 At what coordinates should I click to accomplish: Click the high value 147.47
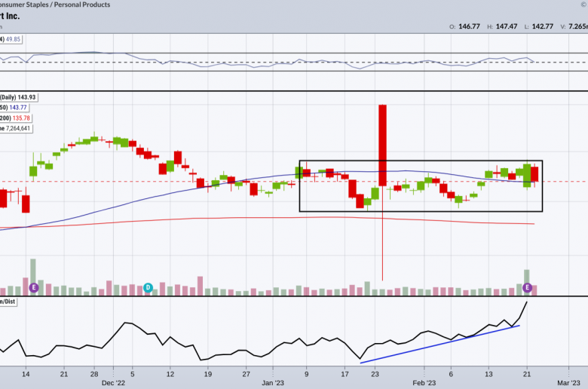click(x=507, y=26)
